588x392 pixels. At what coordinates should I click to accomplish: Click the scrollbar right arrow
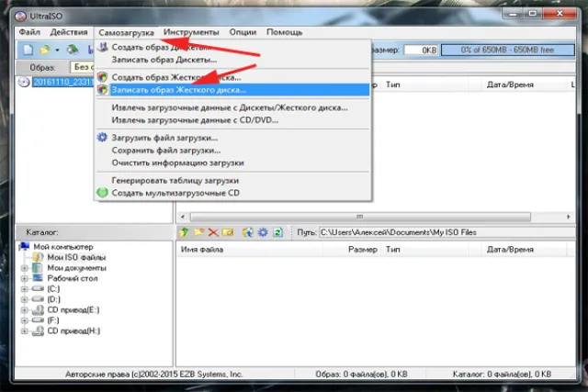point(569,217)
